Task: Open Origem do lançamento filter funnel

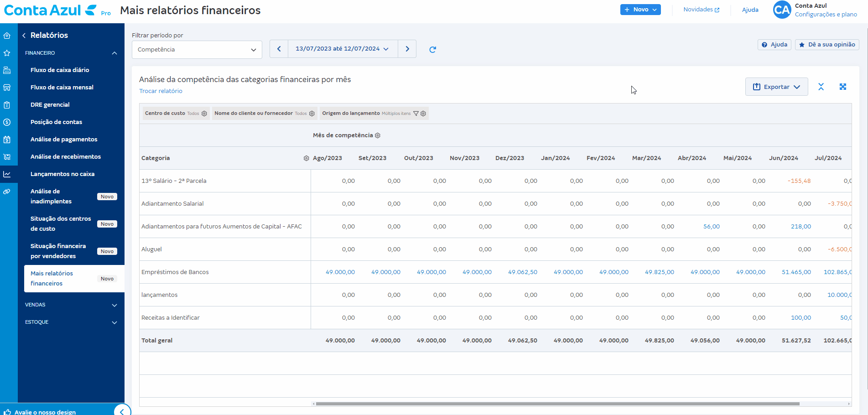Action: pos(416,114)
